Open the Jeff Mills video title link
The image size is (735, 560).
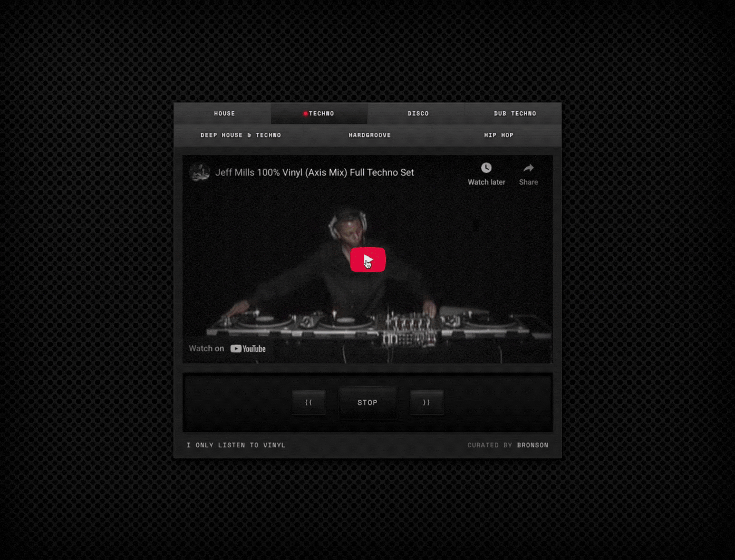[x=314, y=172]
